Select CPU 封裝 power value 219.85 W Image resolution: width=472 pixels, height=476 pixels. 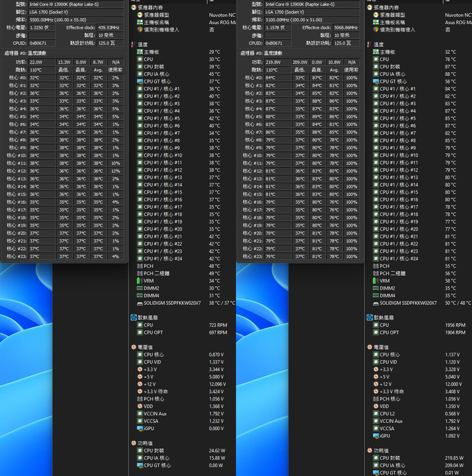coord(454,458)
